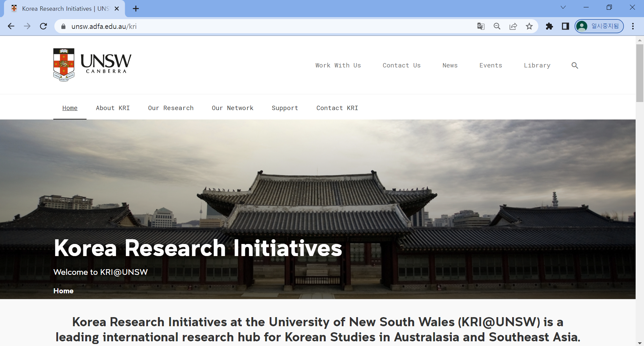Viewport: 644px width, 346px height.
Task: Toggle the browser side panel icon
Action: coord(566,26)
